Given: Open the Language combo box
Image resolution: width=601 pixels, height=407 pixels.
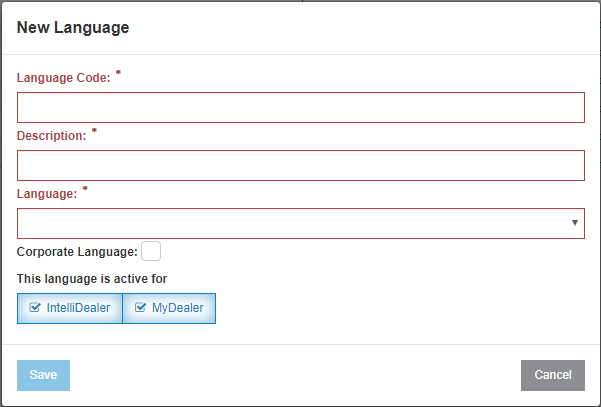Looking at the screenshot, I should point(301,223).
